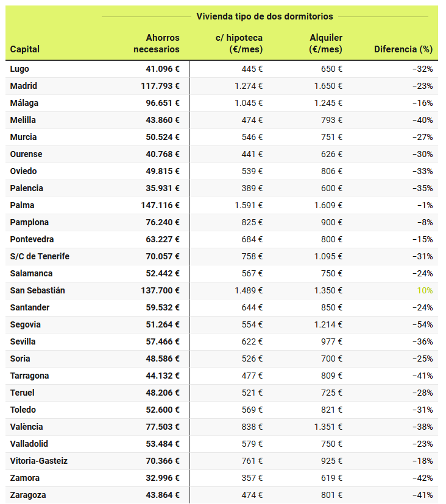Select Segovia's −54% difference cell
Image resolution: width=446 pixels, height=504 pixels.
(x=422, y=324)
